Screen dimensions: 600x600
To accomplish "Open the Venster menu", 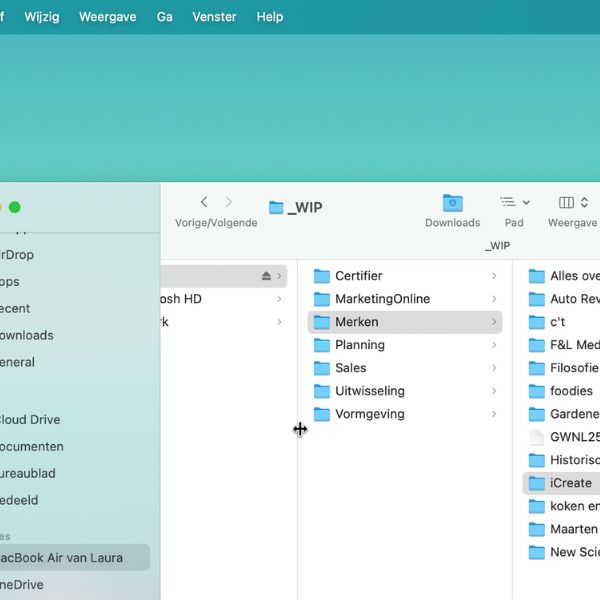I will 214,17.
